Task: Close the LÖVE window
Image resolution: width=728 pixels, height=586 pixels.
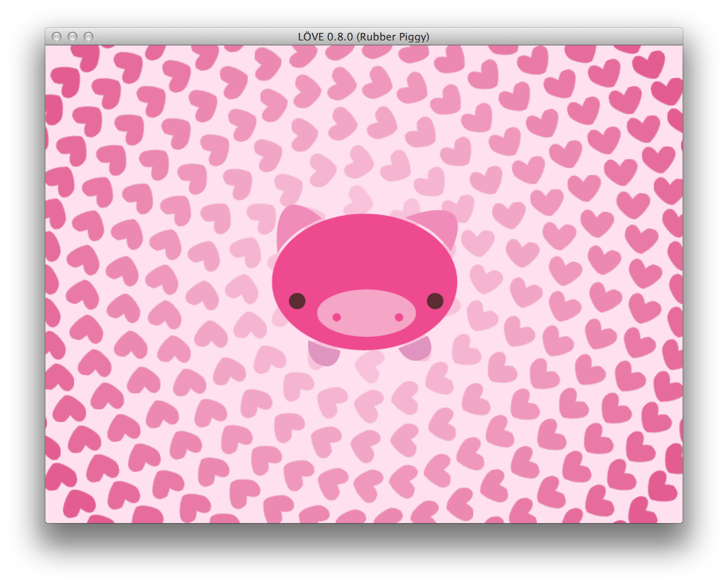Action: point(57,37)
